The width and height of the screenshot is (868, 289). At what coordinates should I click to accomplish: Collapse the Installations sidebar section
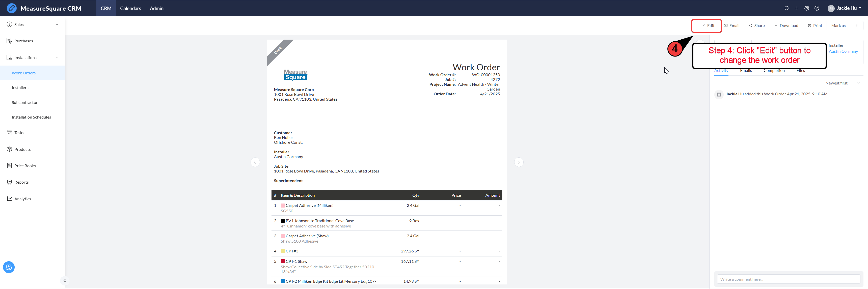(32, 57)
